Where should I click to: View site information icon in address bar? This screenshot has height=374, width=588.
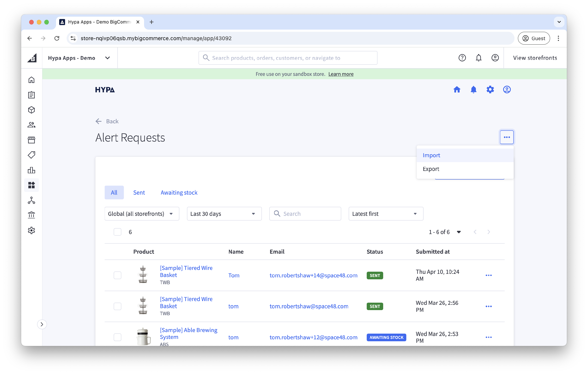tap(73, 38)
